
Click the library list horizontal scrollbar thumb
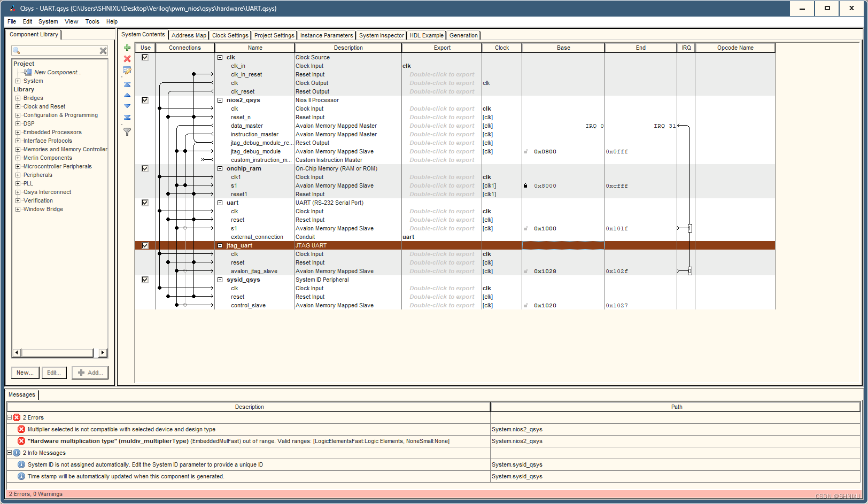[57, 353]
